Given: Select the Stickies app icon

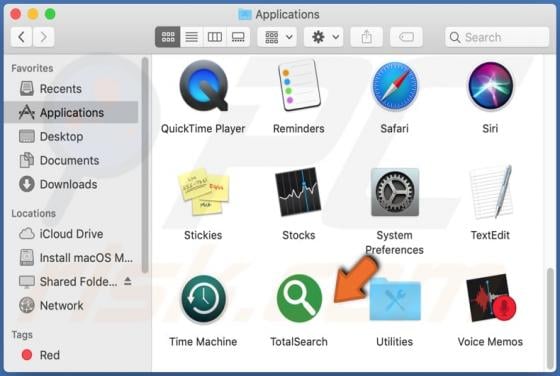Looking at the screenshot, I should tap(203, 192).
